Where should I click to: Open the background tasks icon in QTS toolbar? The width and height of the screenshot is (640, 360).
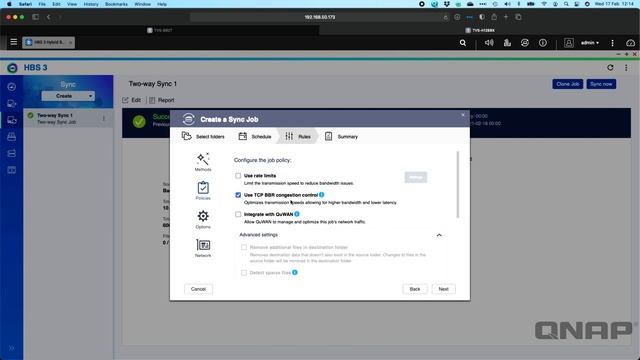click(507, 42)
